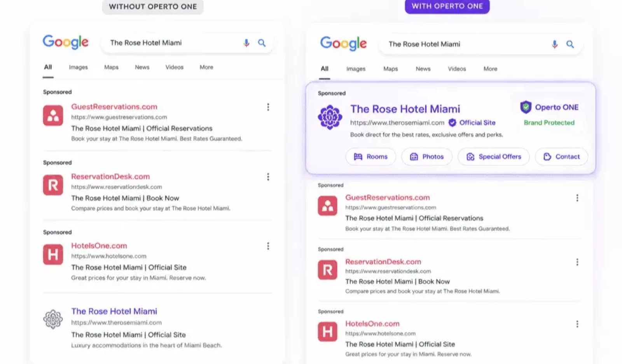622x364 pixels.
Task: Click gray rose logo beside The Rose Hotel Miami
Action: (x=53, y=319)
